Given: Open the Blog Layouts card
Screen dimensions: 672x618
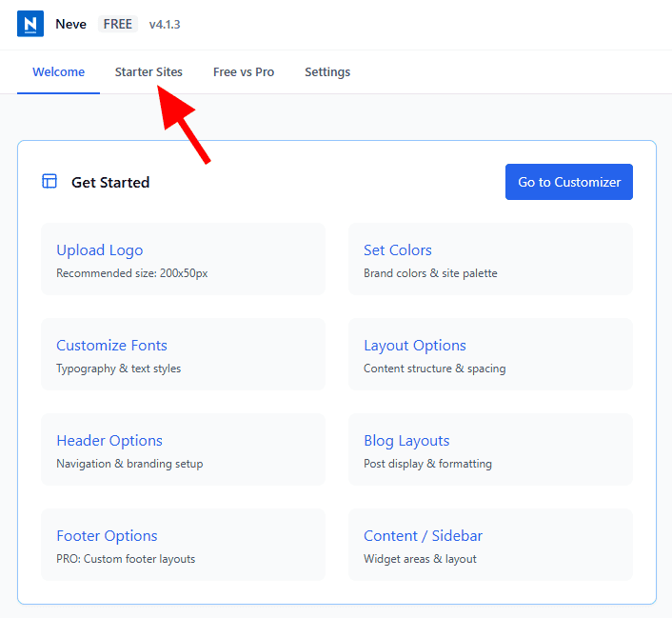Looking at the screenshot, I should (x=490, y=450).
